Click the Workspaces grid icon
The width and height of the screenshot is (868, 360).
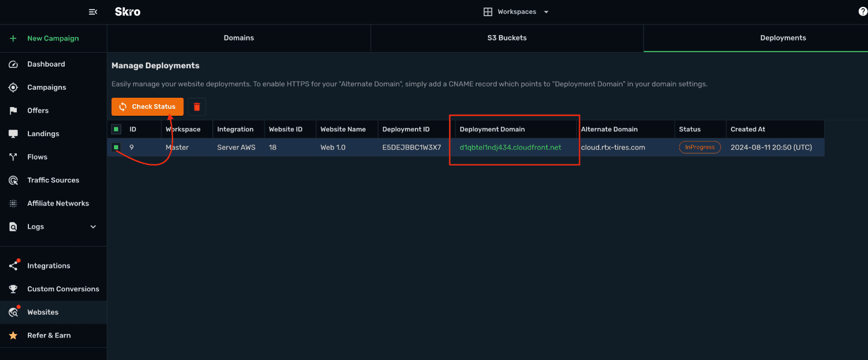coord(488,12)
